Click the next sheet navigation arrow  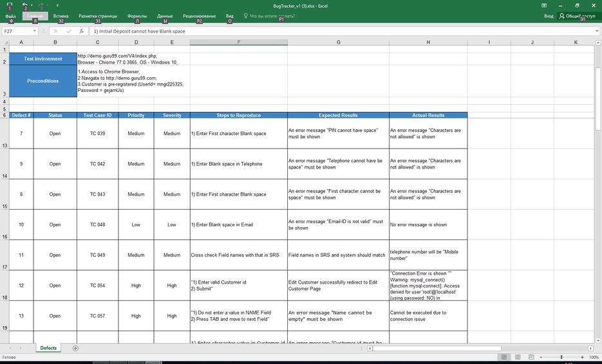coord(21,349)
